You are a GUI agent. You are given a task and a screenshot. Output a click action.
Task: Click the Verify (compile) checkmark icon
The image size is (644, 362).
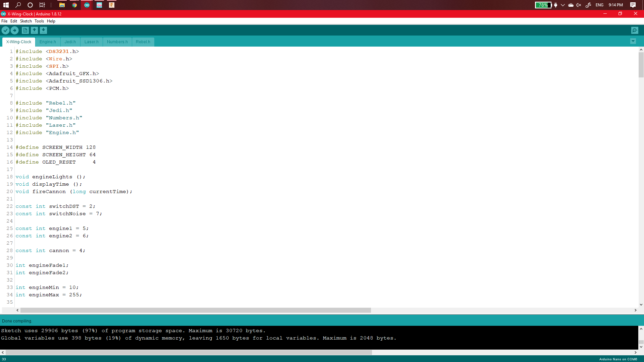(x=5, y=30)
